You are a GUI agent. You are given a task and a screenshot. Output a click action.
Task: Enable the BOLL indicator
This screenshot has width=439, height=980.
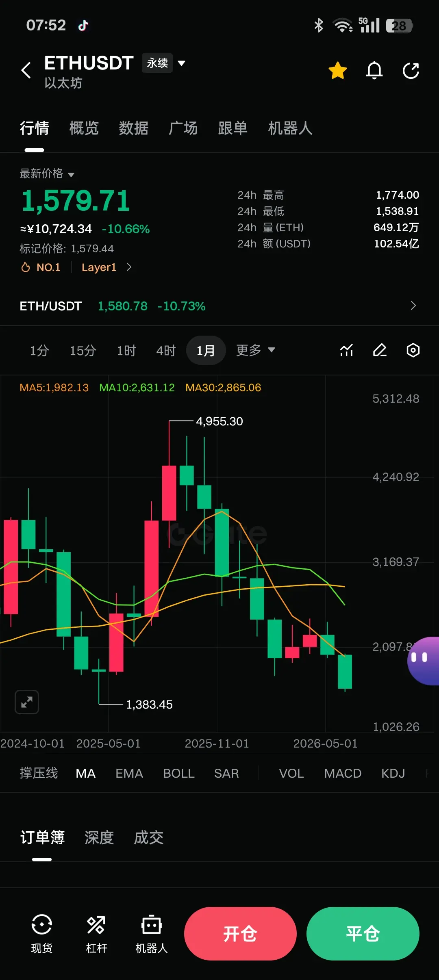[x=179, y=773]
